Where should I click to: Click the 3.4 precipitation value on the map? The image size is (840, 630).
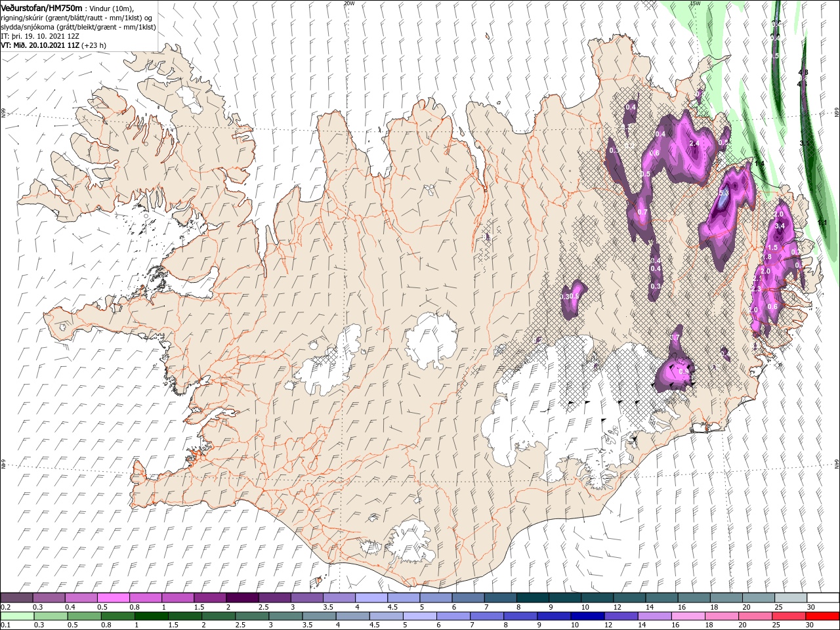click(x=780, y=226)
